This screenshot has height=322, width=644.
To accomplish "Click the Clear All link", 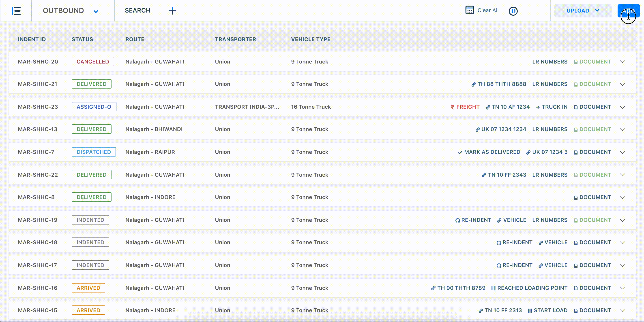I will tap(488, 10).
